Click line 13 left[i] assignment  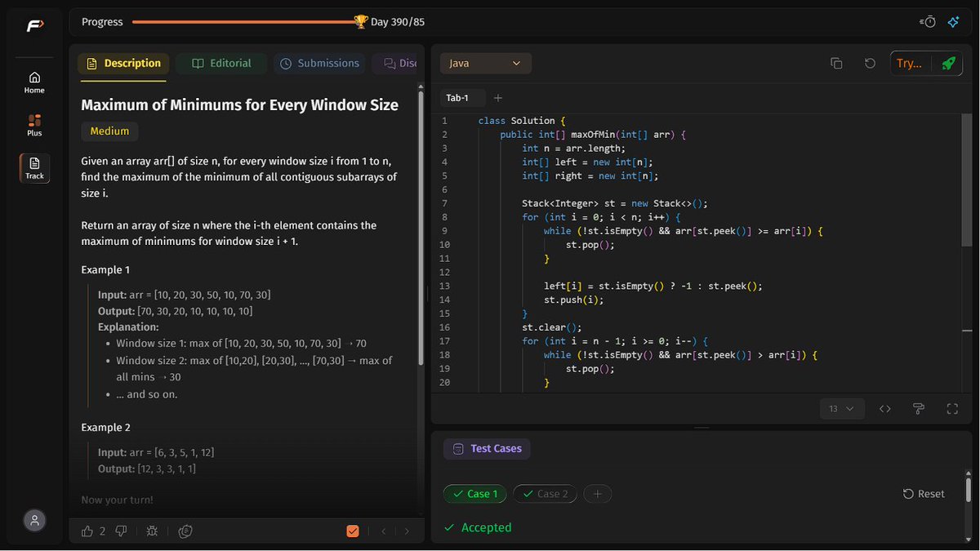click(x=653, y=287)
